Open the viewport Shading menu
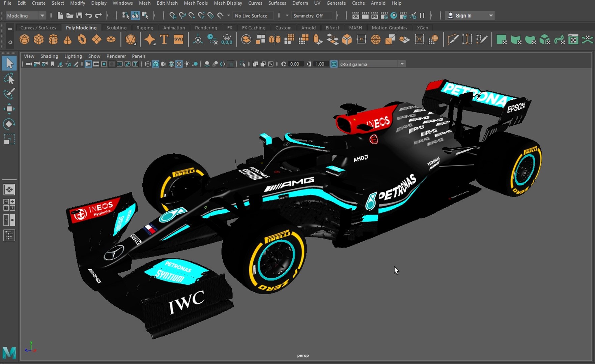The width and height of the screenshot is (595, 364). (x=49, y=56)
